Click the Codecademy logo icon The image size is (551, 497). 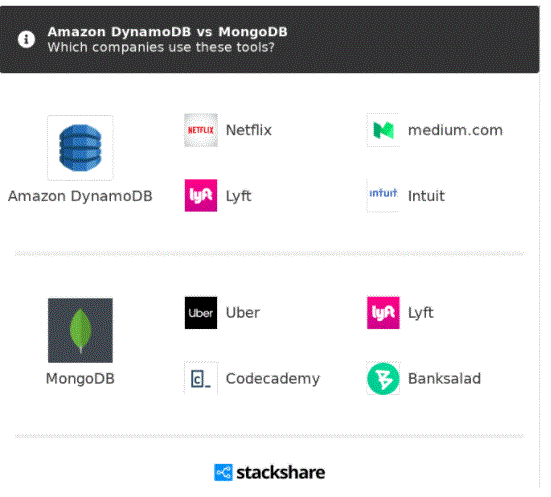click(x=201, y=379)
